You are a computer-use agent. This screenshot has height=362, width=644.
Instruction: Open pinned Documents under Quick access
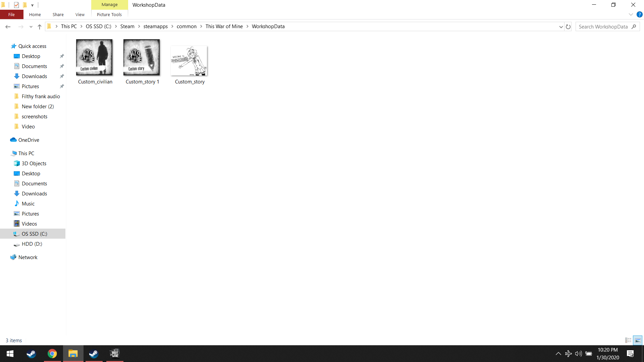[x=34, y=66]
